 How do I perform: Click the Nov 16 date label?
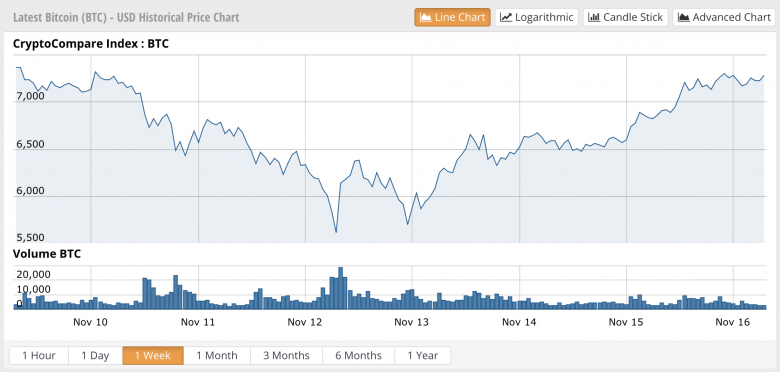pos(732,322)
